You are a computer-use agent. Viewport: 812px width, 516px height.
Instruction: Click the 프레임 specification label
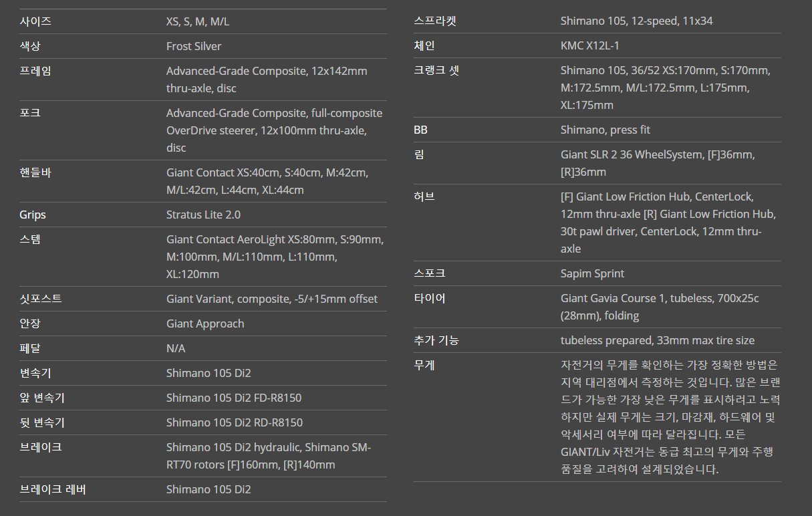pos(35,71)
